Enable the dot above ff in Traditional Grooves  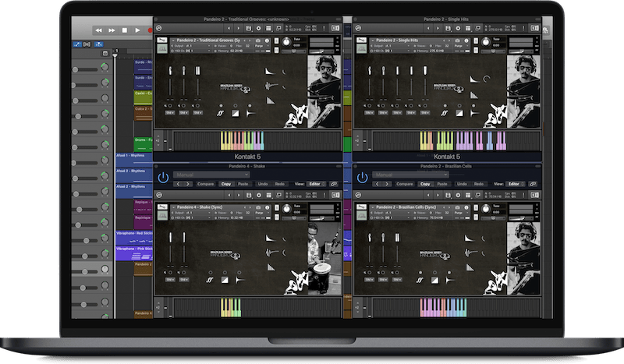coord(221,106)
